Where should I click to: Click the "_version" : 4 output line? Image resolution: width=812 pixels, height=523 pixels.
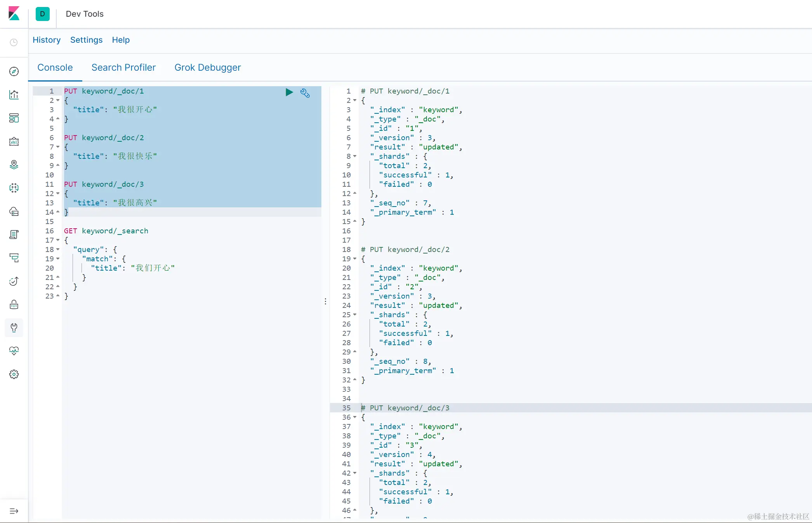pos(403,454)
